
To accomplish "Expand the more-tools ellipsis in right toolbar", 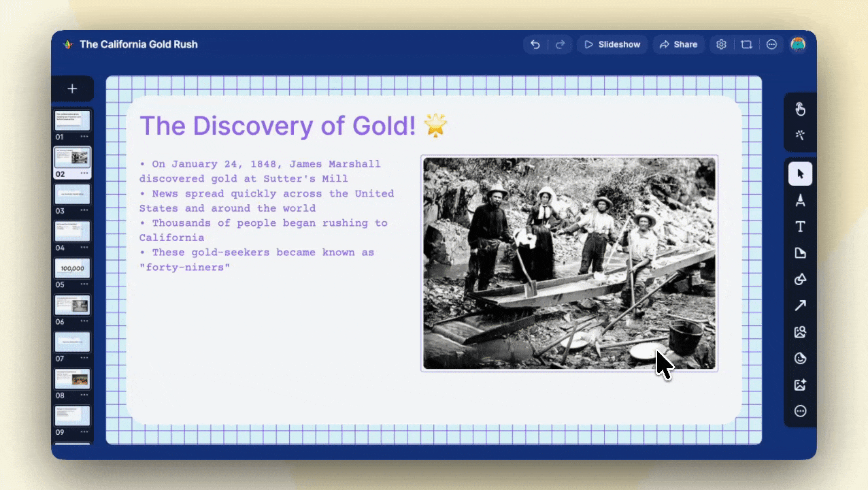I will pyautogui.click(x=800, y=411).
